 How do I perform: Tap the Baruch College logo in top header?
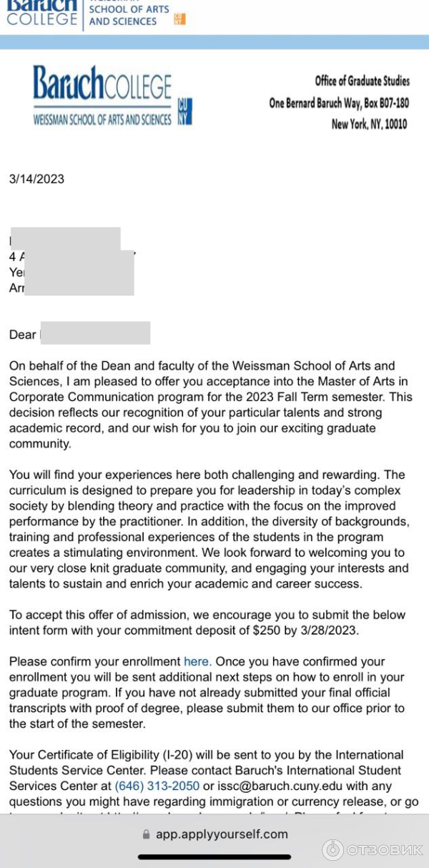coord(41,13)
